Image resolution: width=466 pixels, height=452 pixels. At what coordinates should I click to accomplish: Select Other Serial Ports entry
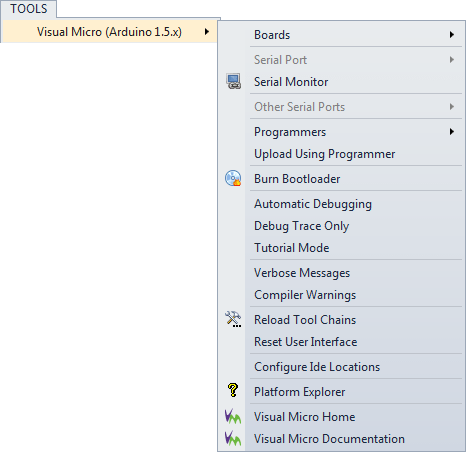pyautogui.click(x=341, y=107)
